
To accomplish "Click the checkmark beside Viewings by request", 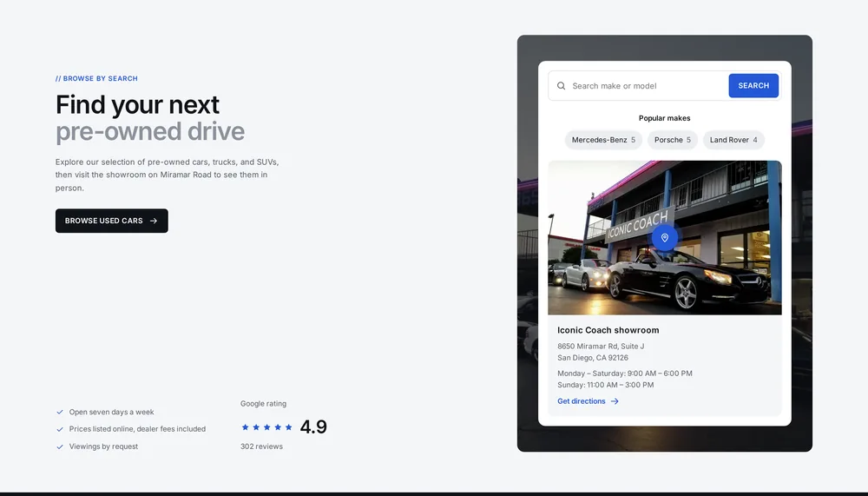I will pos(60,446).
